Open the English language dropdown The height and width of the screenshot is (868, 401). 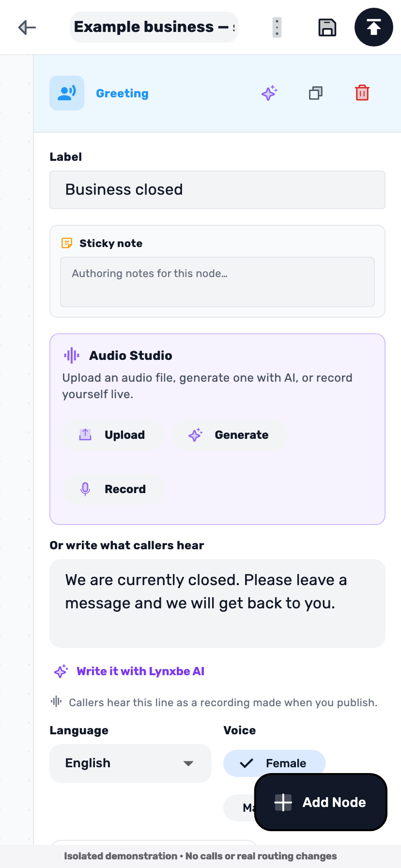[x=130, y=763]
